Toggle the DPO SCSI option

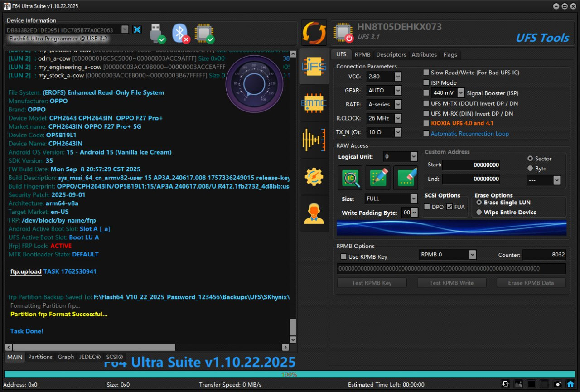pyautogui.click(x=427, y=207)
